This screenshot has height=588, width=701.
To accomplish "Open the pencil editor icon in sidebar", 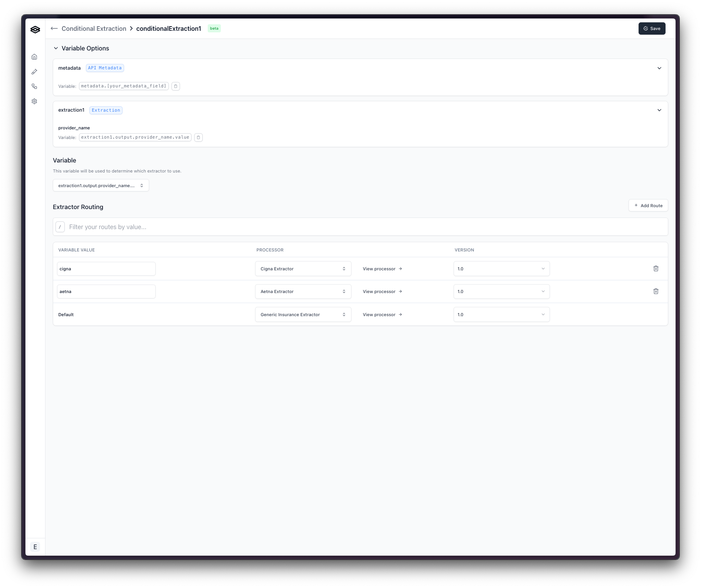I will tap(34, 72).
